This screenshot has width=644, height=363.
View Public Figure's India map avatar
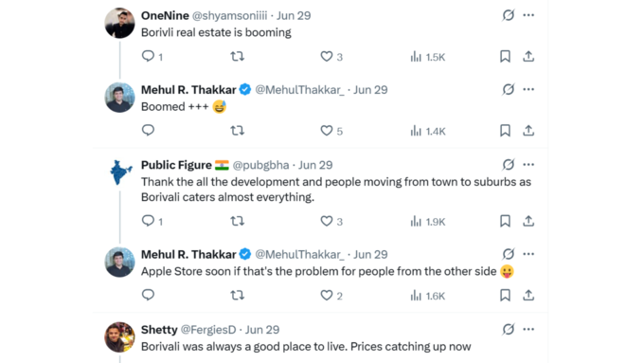pyautogui.click(x=120, y=172)
